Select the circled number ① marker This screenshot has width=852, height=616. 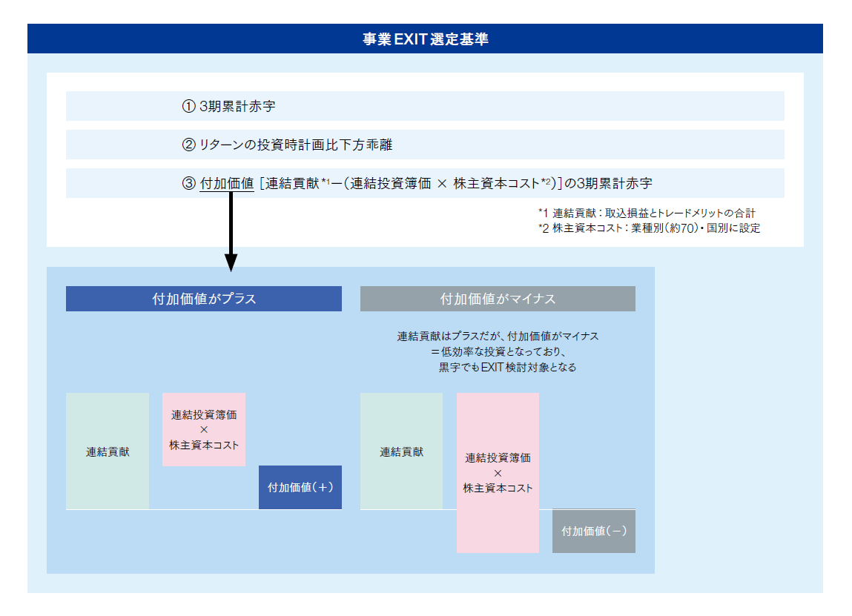188,107
